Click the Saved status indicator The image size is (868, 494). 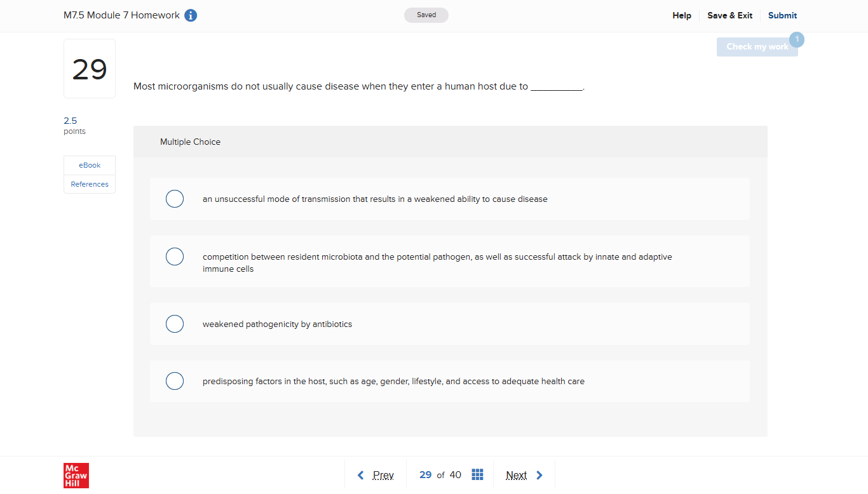(426, 15)
